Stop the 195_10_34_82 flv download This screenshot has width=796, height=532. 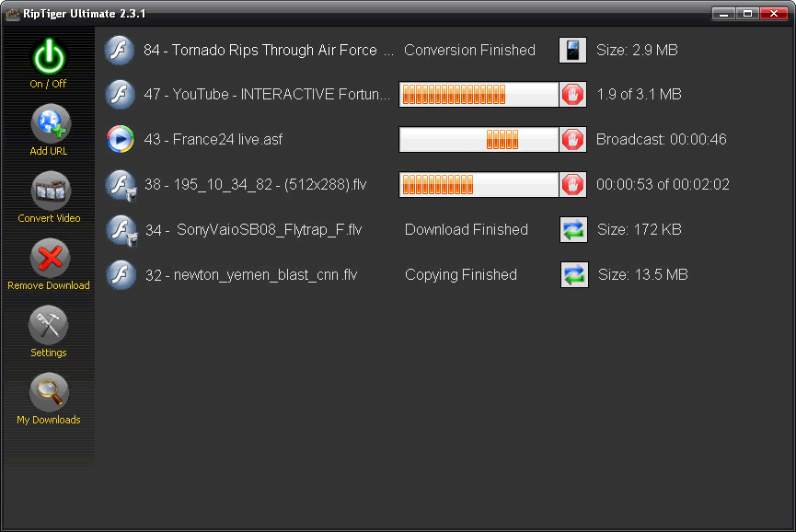572,184
